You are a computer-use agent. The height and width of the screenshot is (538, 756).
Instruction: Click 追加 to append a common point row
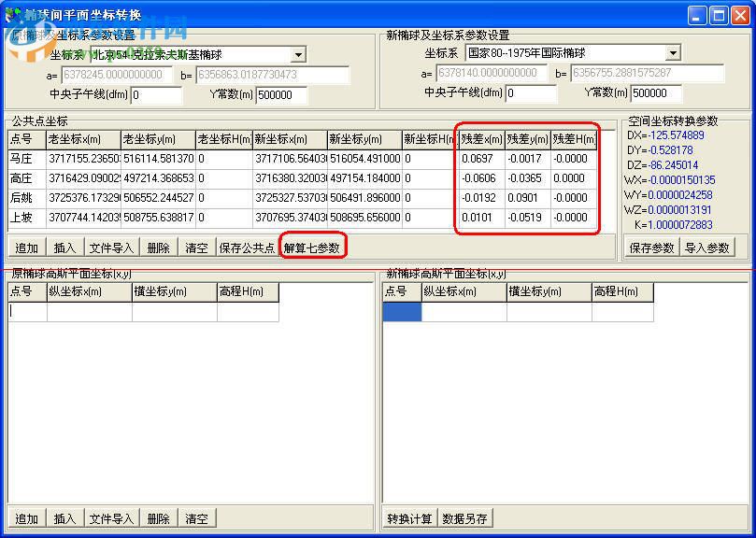click(x=25, y=246)
